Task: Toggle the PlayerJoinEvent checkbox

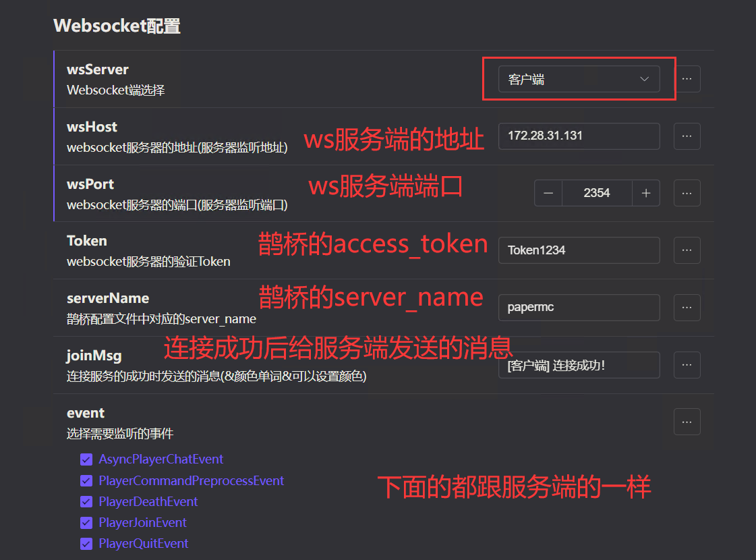Action: click(86, 523)
